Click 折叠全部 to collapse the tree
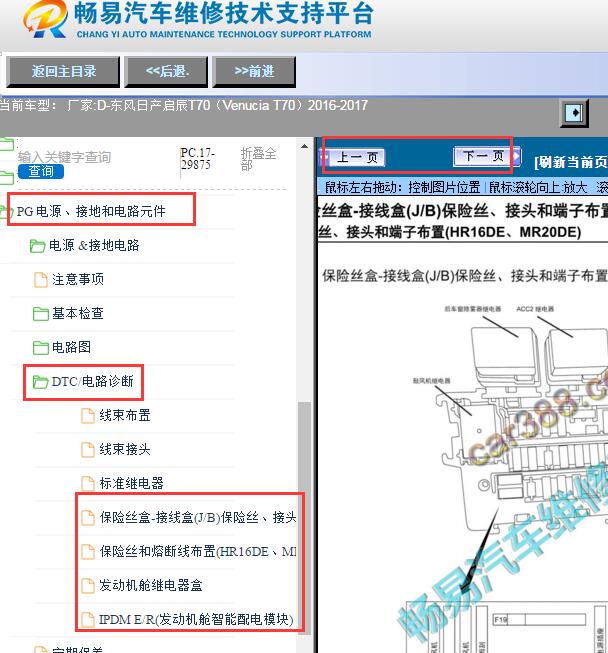Screen dimensions: 608x653 click(258, 159)
